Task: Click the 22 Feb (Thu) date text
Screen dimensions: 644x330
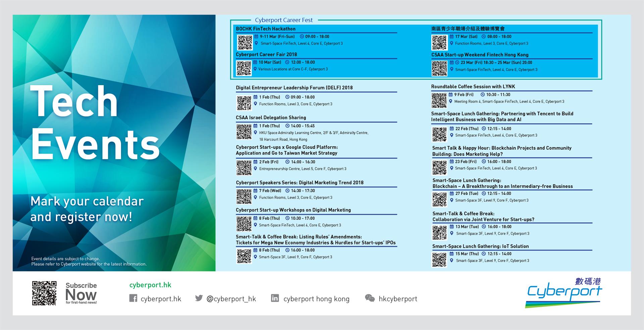Action: click(467, 129)
